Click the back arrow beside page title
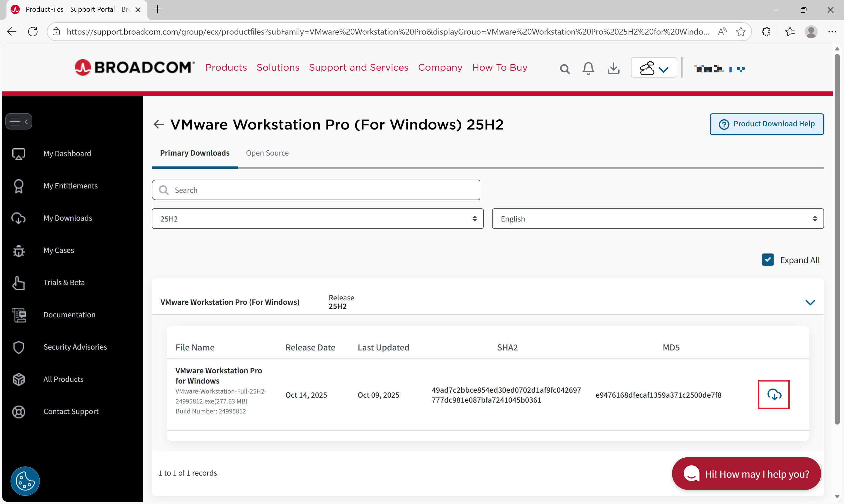This screenshot has height=504, width=844. 159,124
